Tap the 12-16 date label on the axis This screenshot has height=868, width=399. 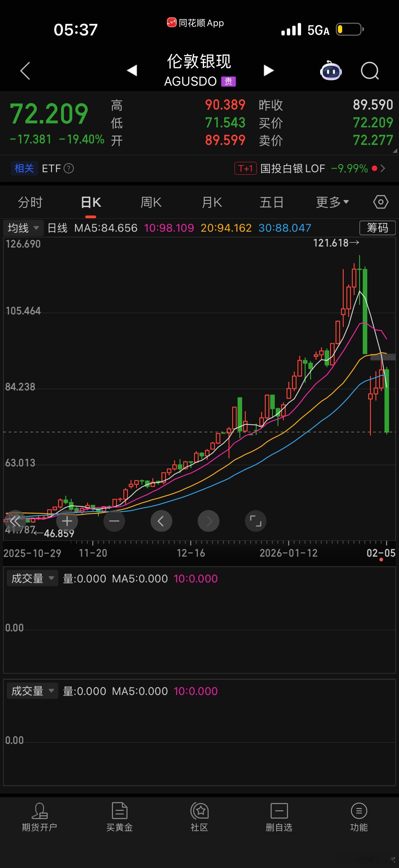[x=191, y=553]
